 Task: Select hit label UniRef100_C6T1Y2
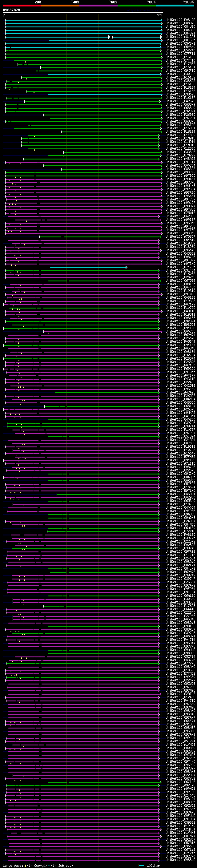point(180,850)
